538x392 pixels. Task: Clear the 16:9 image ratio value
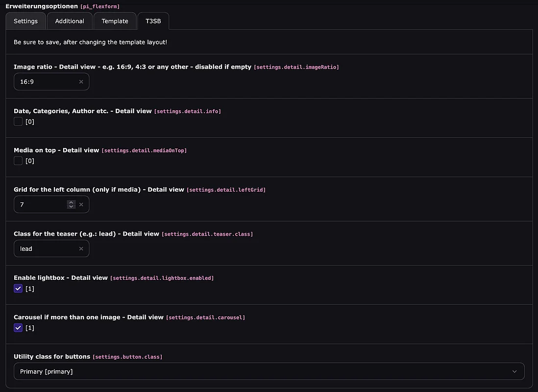81,82
